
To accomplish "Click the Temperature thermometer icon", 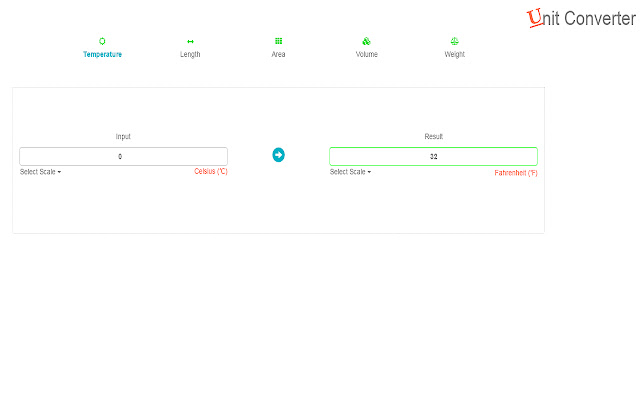I will coord(102,41).
